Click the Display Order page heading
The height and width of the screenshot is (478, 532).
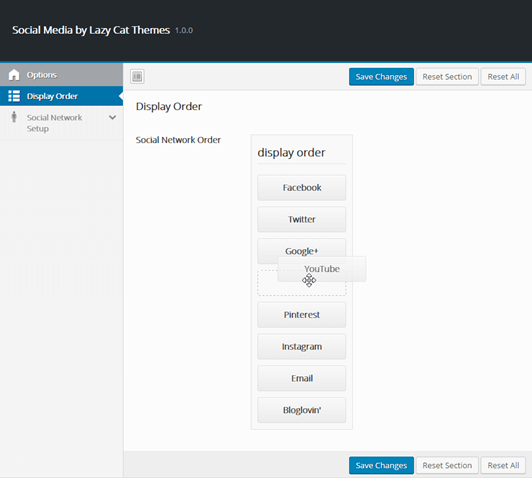169,107
